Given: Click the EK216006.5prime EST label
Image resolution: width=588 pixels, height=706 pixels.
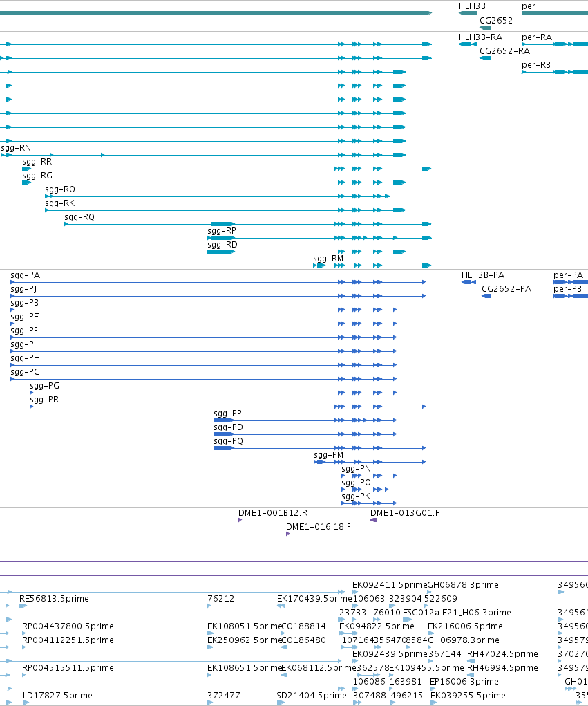Looking at the screenshot, I should [465, 626].
